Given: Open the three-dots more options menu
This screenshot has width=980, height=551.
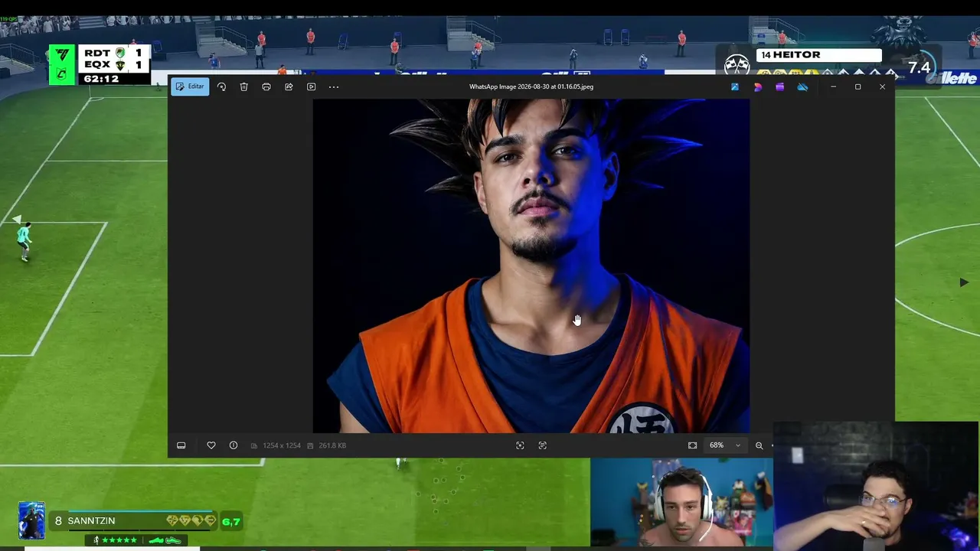Looking at the screenshot, I should (x=334, y=86).
